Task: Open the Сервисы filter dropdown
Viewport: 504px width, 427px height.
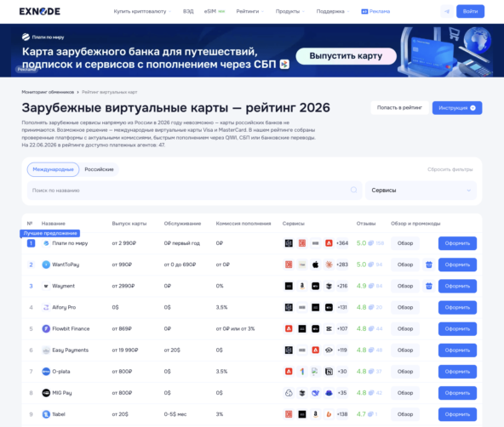Action: coord(421,191)
